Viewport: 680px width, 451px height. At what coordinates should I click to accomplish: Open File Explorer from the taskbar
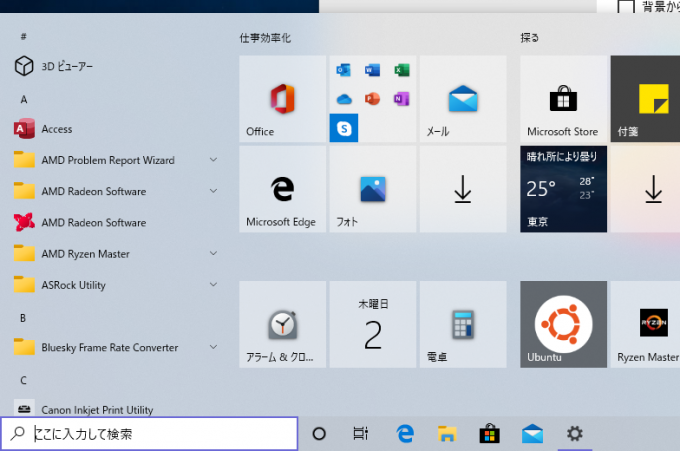pos(447,433)
